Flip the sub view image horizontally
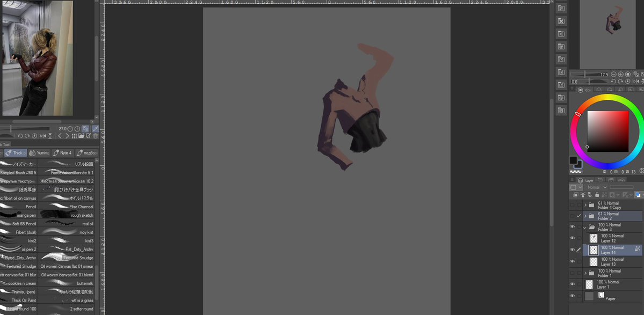 click(43, 136)
